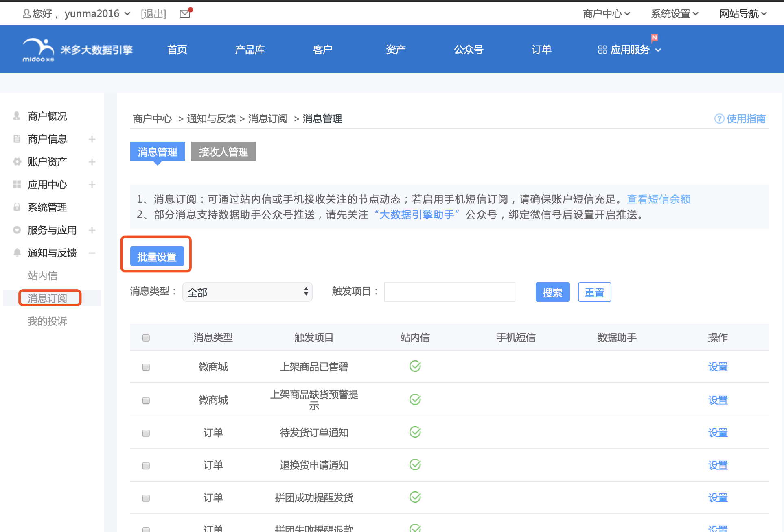Screen dimensions: 784x532
Task: Check the 上架商品缺货预警提示 row checkbox
Action: point(146,401)
